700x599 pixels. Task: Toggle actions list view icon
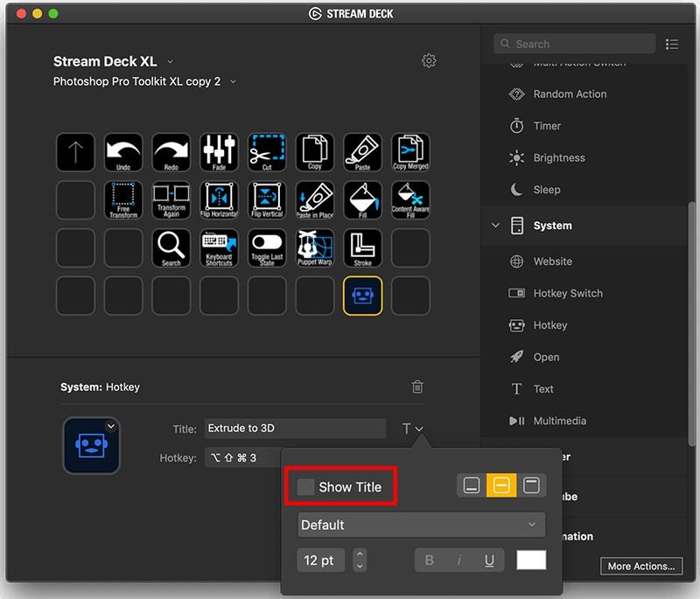[672, 44]
